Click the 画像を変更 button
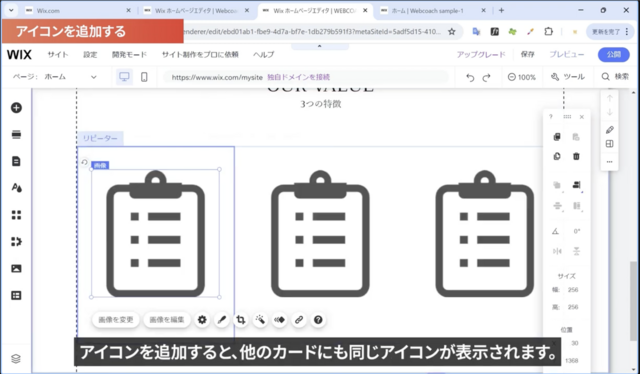The image size is (640, 374). coord(116,320)
